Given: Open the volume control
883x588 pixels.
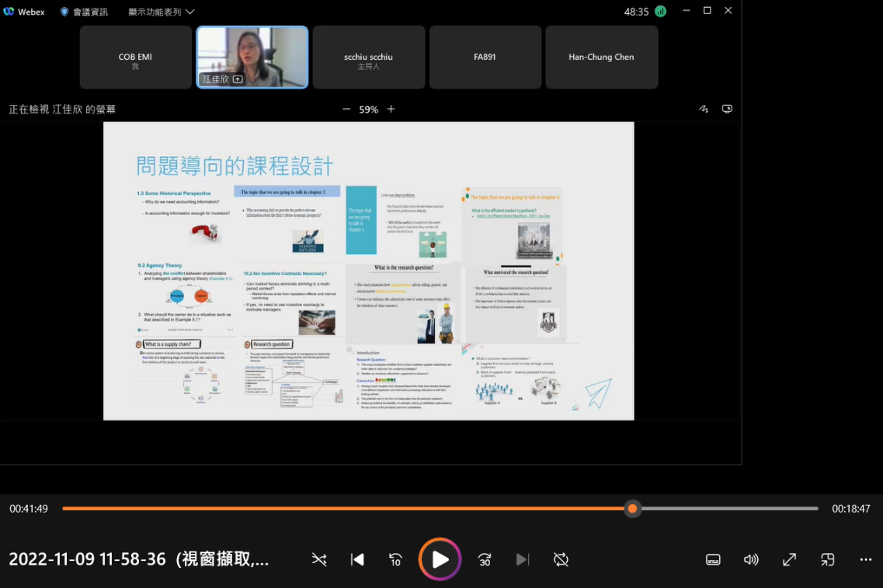Looking at the screenshot, I should (751, 559).
